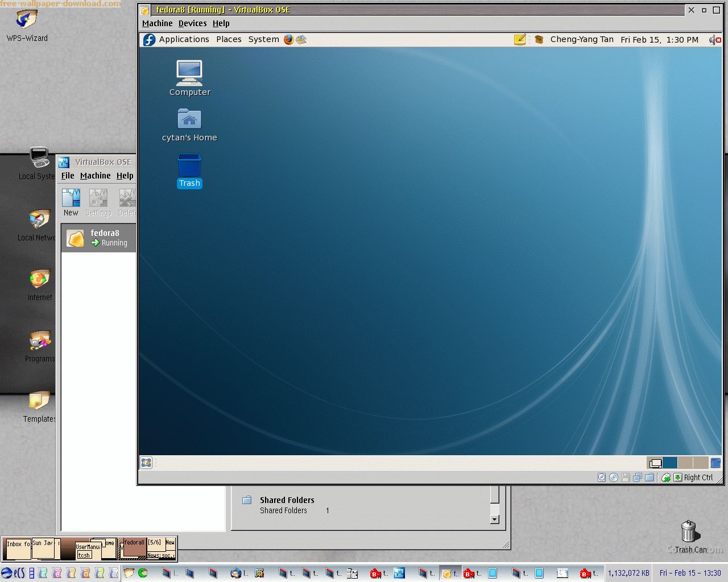The width and height of the screenshot is (728, 582).
Task: Select the fedora8 Running VM entry
Action: (x=99, y=238)
